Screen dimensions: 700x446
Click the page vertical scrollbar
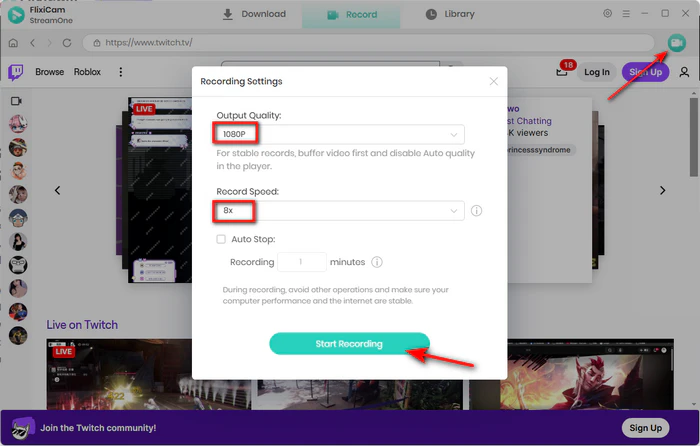(x=694, y=137)
